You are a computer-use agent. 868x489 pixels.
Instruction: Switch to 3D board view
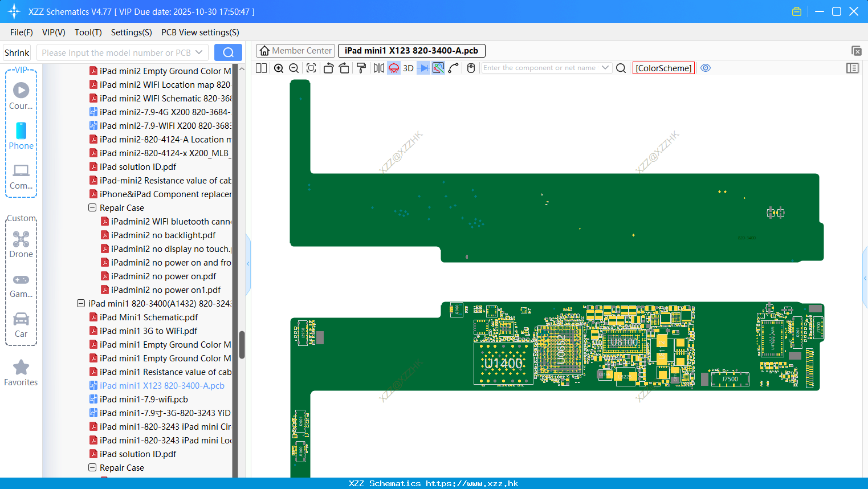click(x=408, y=68)
